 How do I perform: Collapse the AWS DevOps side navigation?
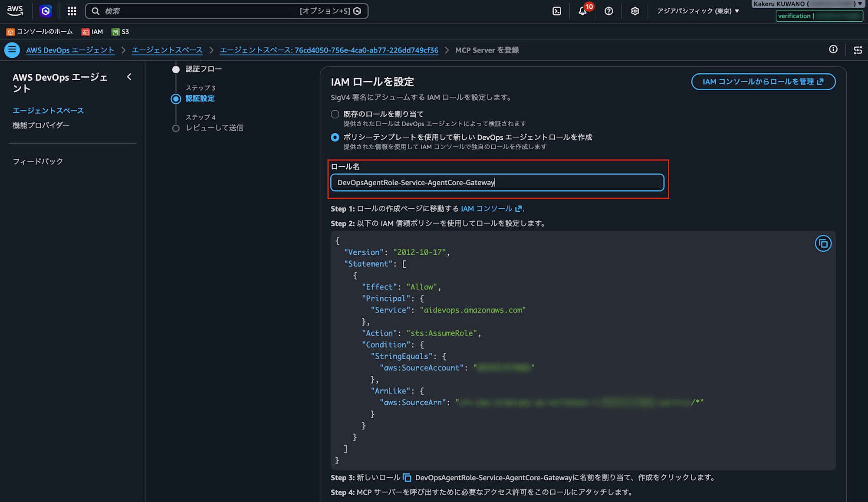(x=129, y=77)
